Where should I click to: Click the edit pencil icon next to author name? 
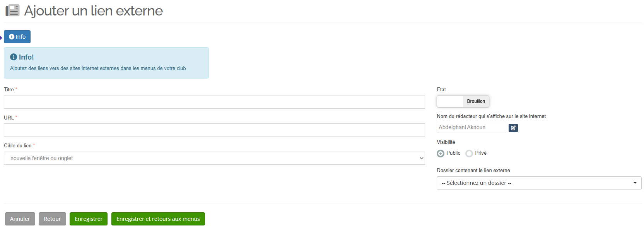click(513, 128)
